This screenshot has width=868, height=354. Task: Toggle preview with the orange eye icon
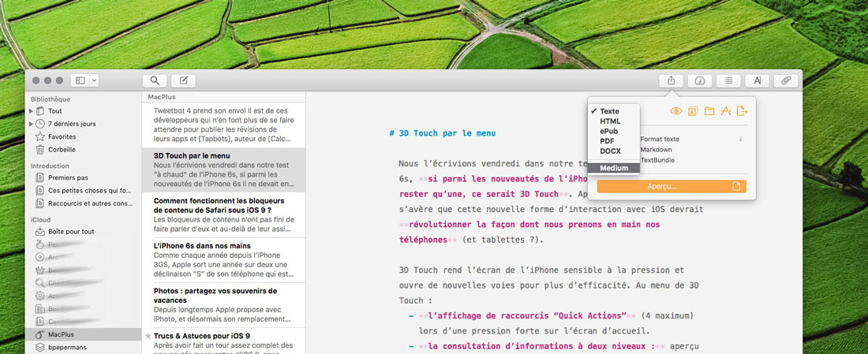[x=675, y=112]
